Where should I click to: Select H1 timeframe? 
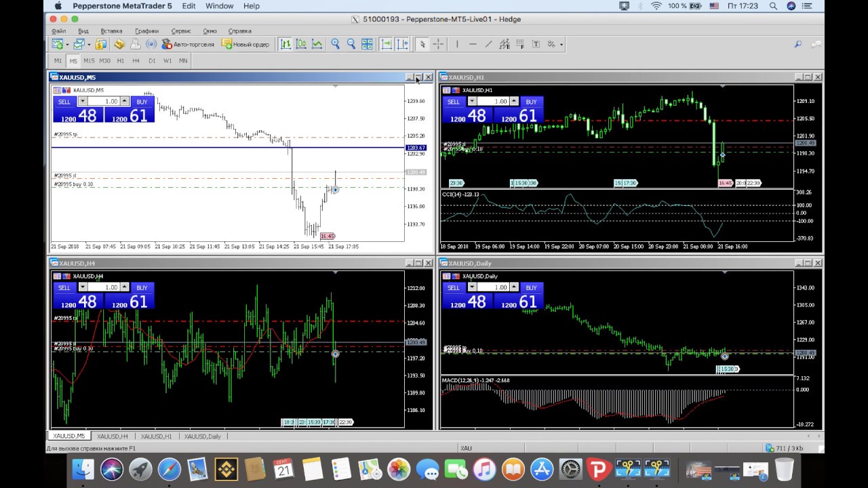(120, 60)
